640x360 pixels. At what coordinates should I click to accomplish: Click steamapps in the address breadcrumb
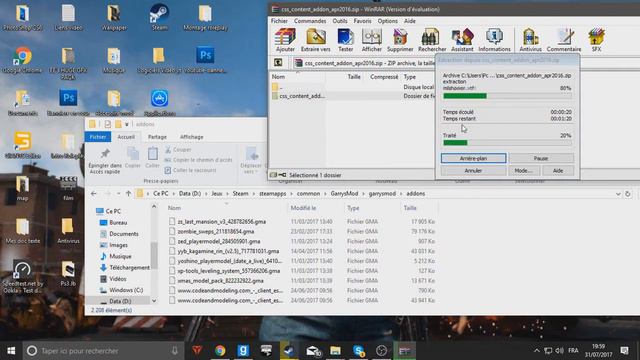pyautogui.click(x=272, y=193)
